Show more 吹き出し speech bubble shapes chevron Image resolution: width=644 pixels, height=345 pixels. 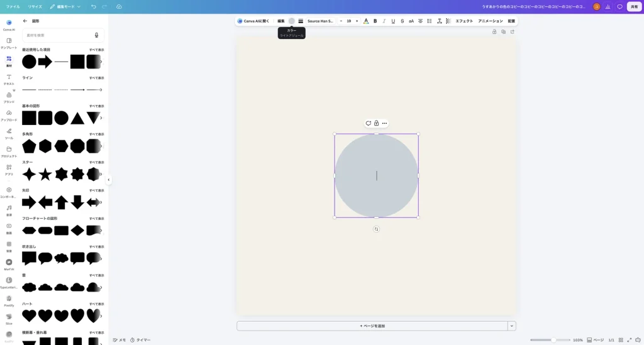coord(101,258)
